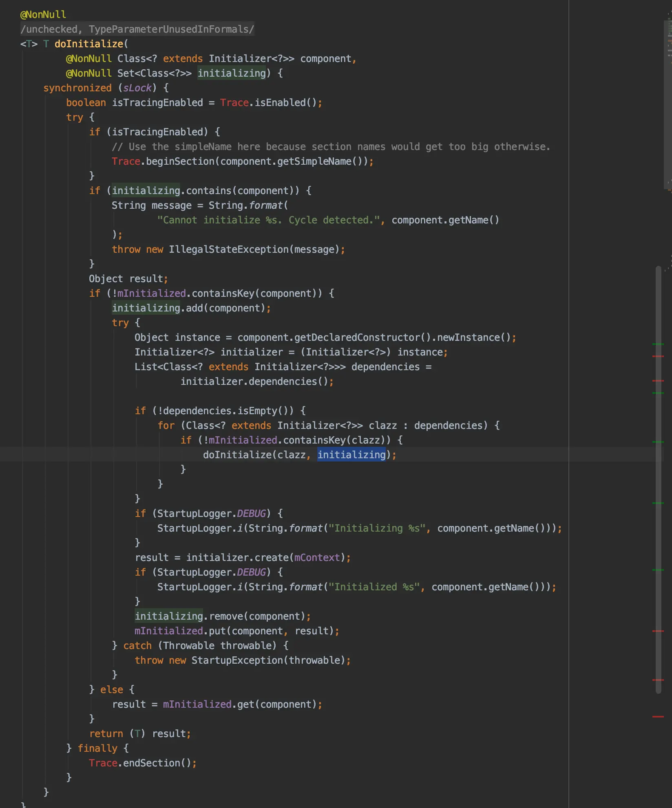672x808 pixels.
Task: Place cursor on doInitialize method declaration name
Action: point(89,44)
